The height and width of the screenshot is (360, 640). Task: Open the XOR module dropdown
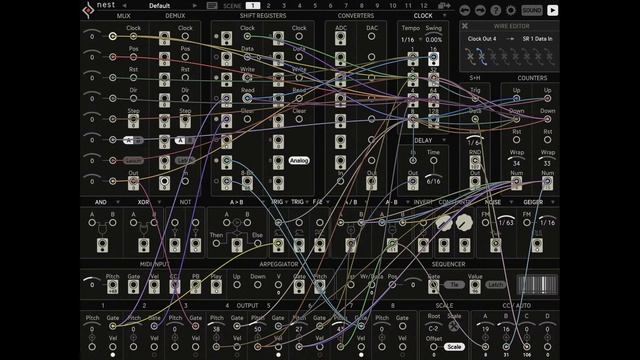[x=159, y=202]
